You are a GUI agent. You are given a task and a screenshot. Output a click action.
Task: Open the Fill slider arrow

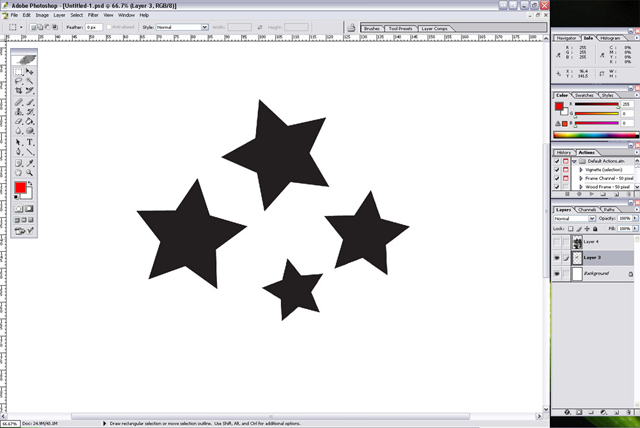[635, 229]
